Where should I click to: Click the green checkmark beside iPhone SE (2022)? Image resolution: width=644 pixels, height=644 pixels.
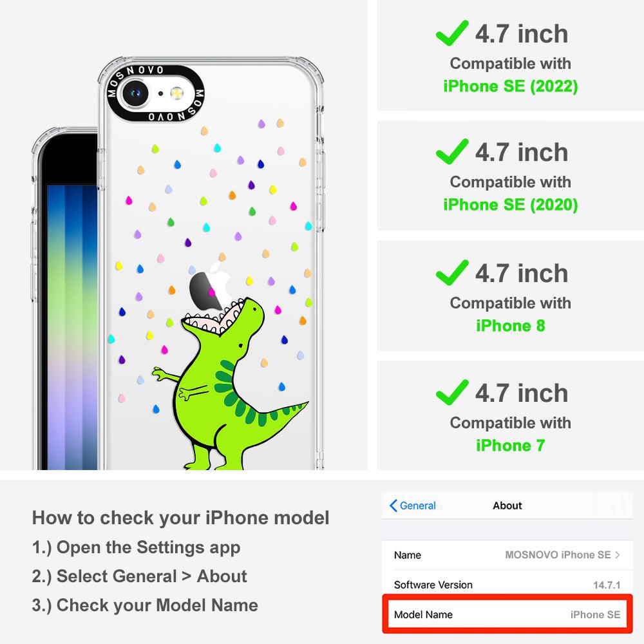[x=452, y=33]
